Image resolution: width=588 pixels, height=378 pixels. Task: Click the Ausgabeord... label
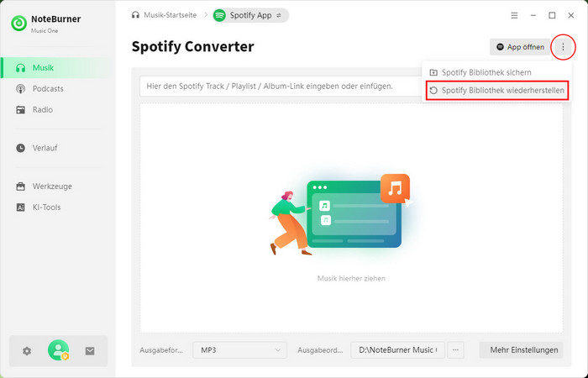tap(320, 350)
